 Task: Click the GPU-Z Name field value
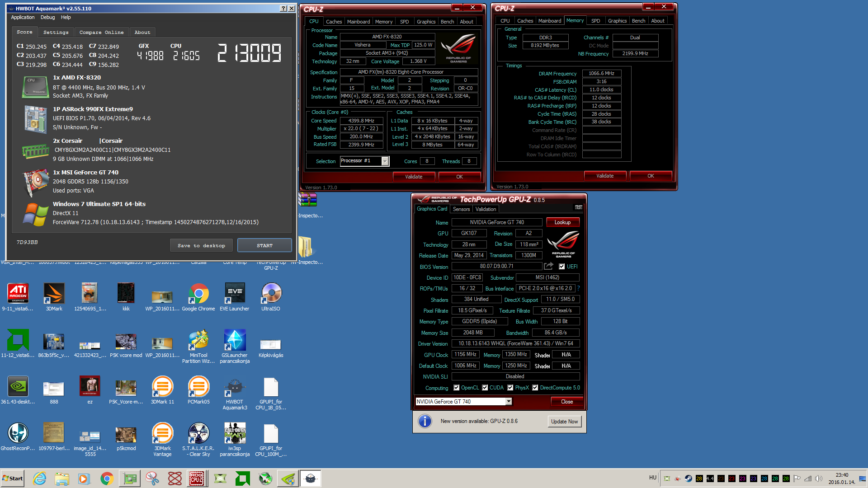click(497, 222)
